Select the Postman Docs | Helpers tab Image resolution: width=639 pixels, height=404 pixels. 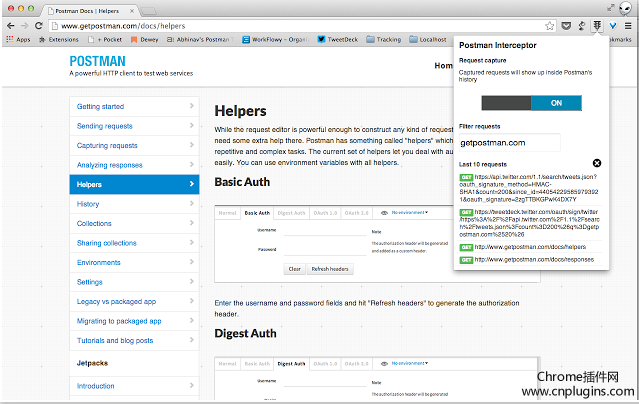[88, 11]
